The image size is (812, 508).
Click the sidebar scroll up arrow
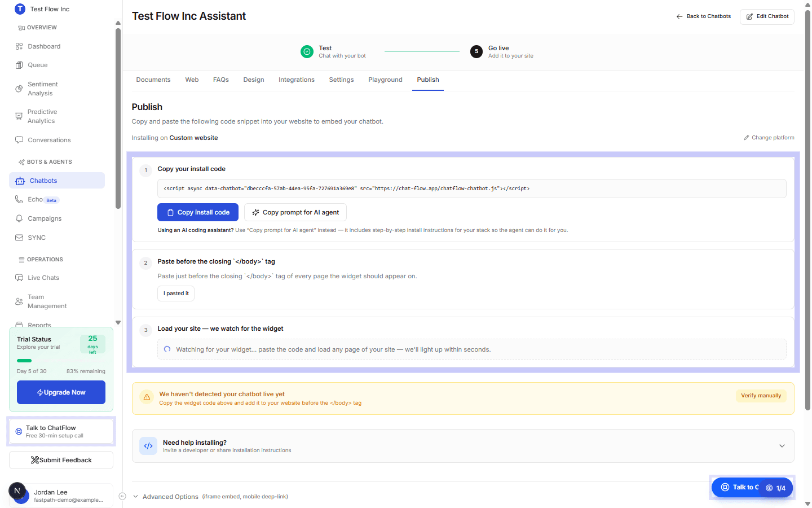point(118,23)
